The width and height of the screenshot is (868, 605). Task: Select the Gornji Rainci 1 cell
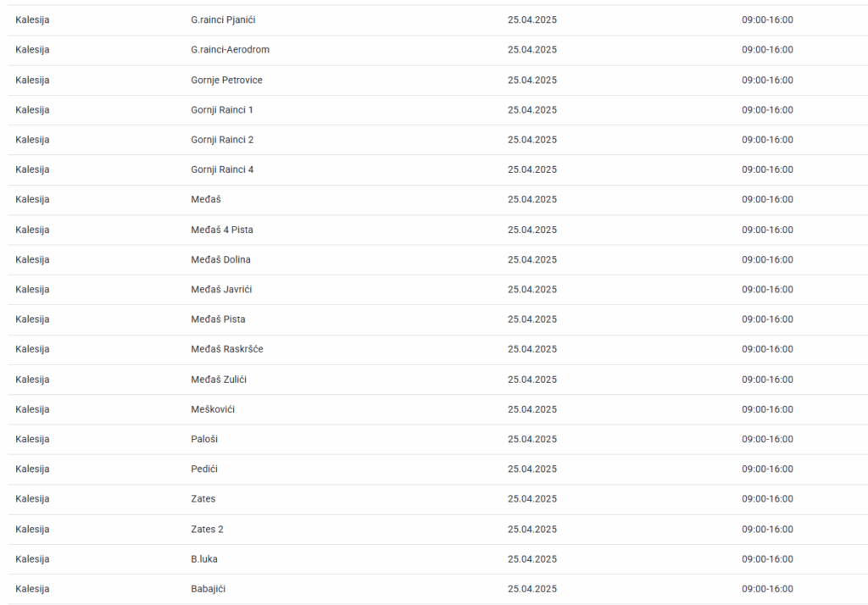222,109
